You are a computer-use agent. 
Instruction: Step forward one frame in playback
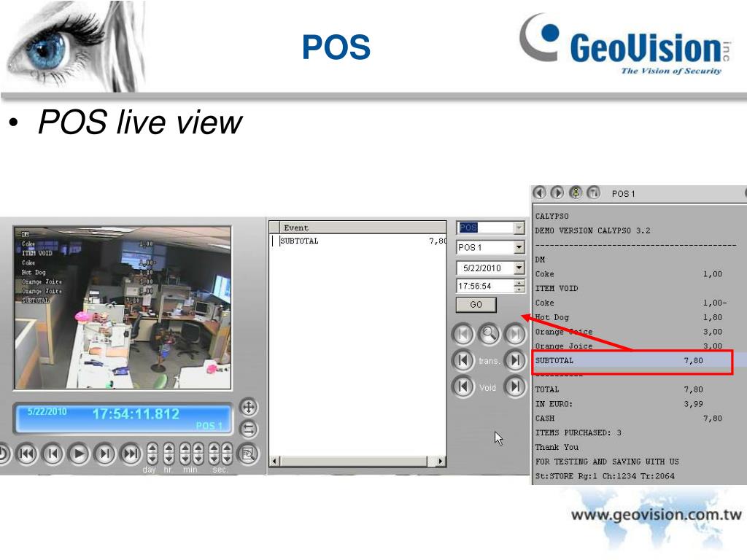(x=105, y=454)
